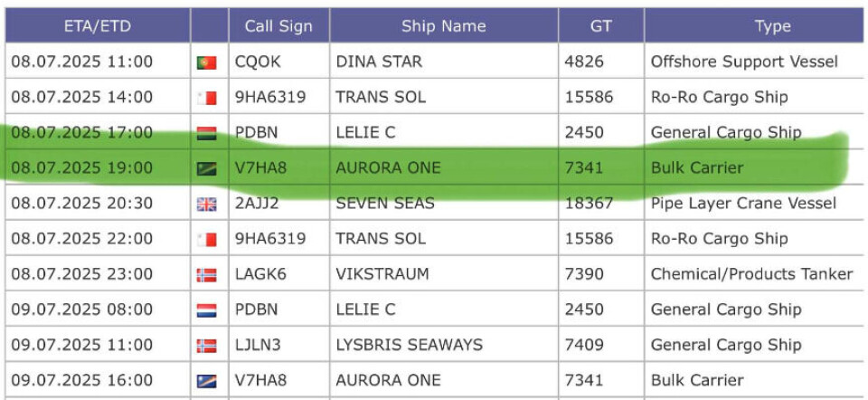Image resolution: width=868 pixels, height=400 pixels.
Task: Click the Portugal flag beside DINA STAR
Action: coord(206,62)
